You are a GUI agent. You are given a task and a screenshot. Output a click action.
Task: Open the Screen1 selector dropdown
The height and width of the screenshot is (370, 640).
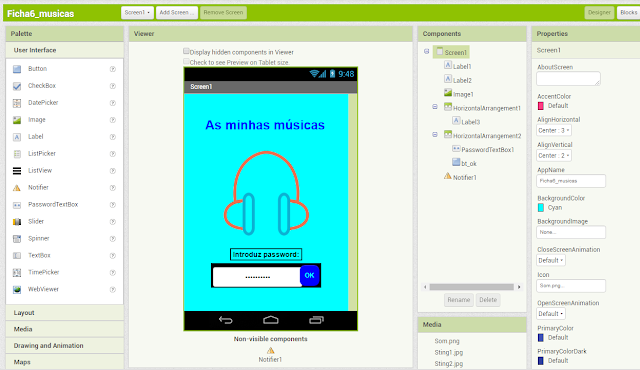pyautogui.click(x=137, y=13)
